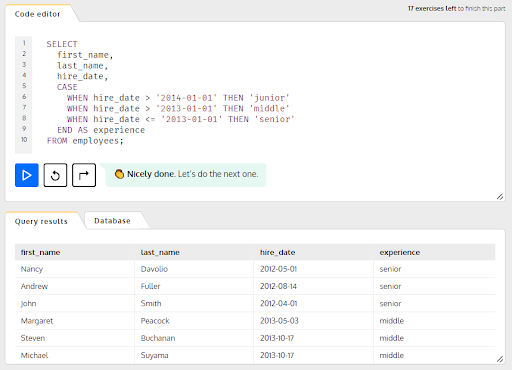Open the Query results tab
Viewport: 512px width, 370px height.
[41, 221]
